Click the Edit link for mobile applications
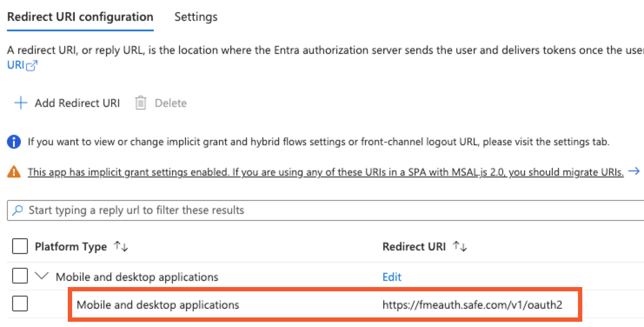Image resolution: width=644 pixels, height=327 pixels. 391,277
